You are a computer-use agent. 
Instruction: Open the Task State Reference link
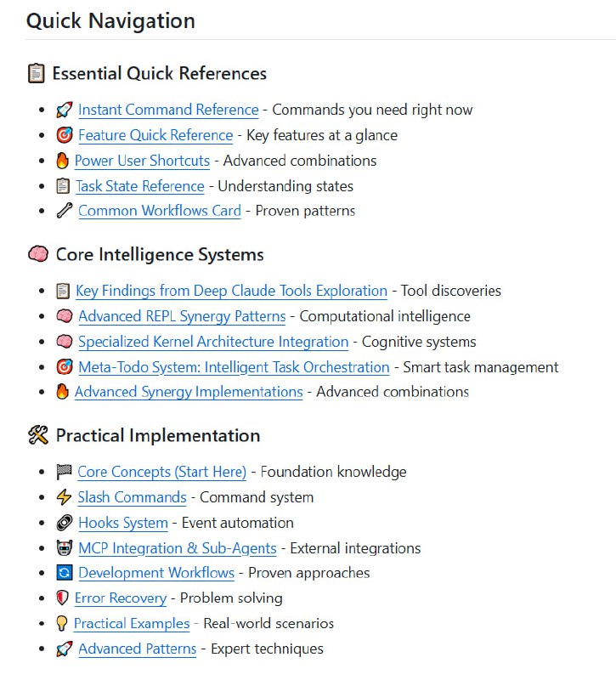(x=140, y=186)
